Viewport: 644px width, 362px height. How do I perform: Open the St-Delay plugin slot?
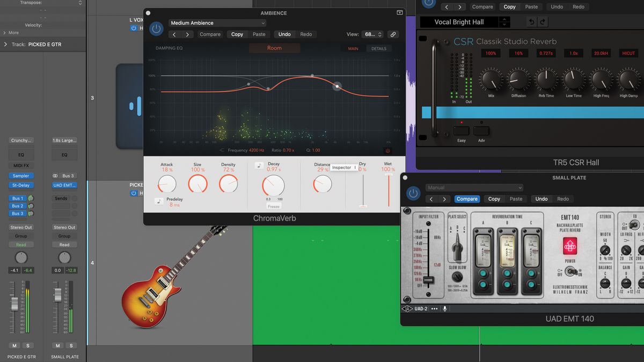tap(20, 185)
